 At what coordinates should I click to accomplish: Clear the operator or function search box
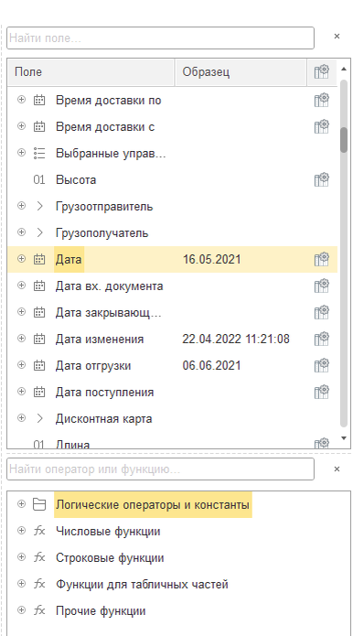pos(337,469)
